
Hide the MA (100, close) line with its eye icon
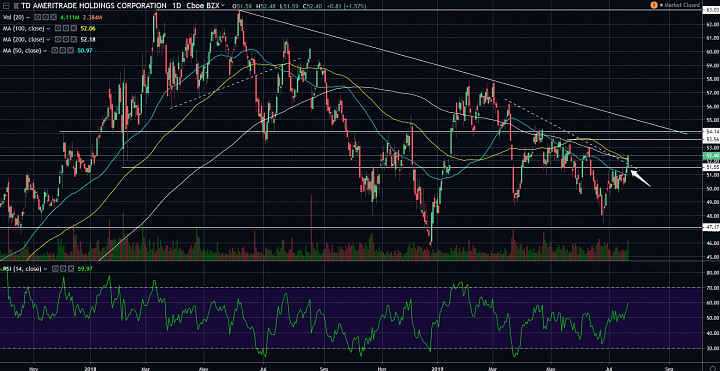pyautogui.click(x=58, y=28)
